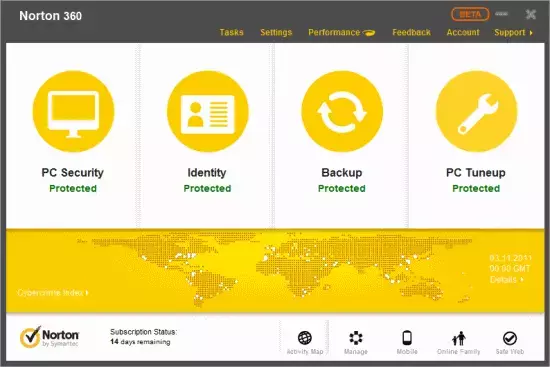
Task: Open the Tasks menu
Action: point(232,32)
